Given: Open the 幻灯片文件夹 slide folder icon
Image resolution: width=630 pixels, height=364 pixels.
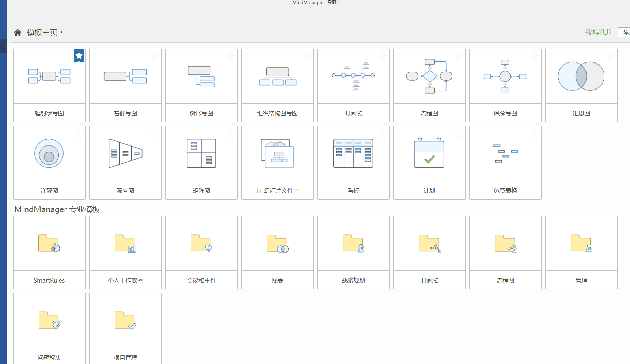Looking at the screenshot, I should 277,153.
